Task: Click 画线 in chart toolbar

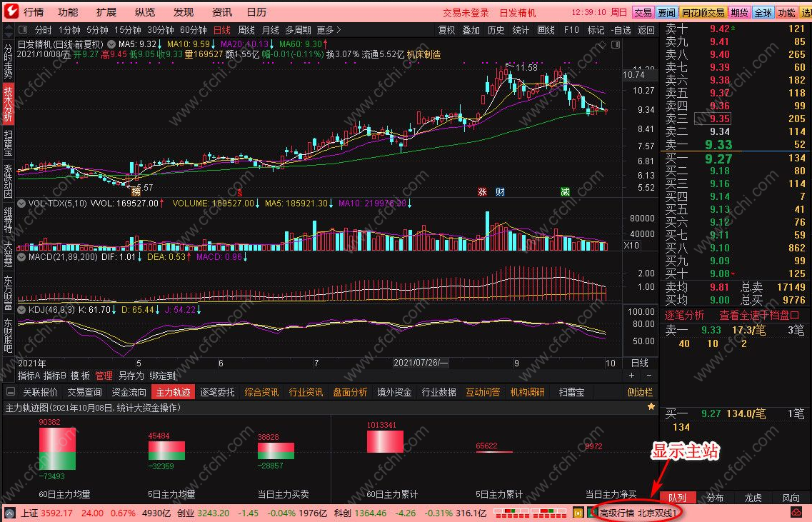Action: (x=546, y=30)
